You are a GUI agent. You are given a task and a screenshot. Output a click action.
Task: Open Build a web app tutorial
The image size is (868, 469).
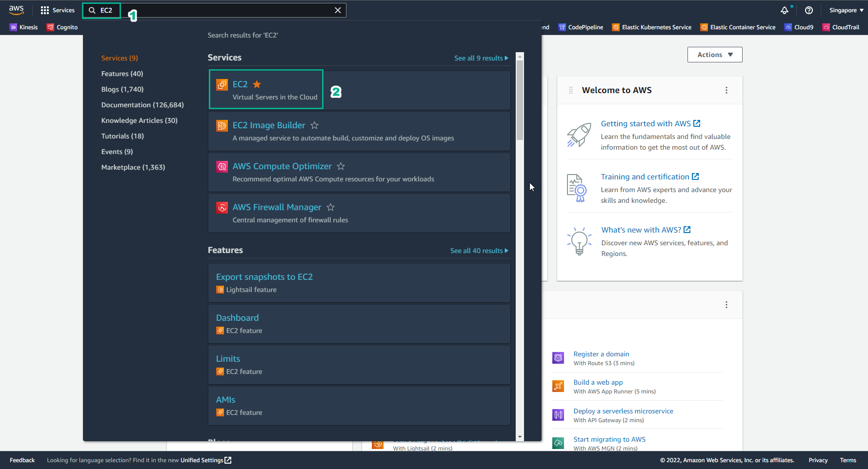click(x=598, y=382)
